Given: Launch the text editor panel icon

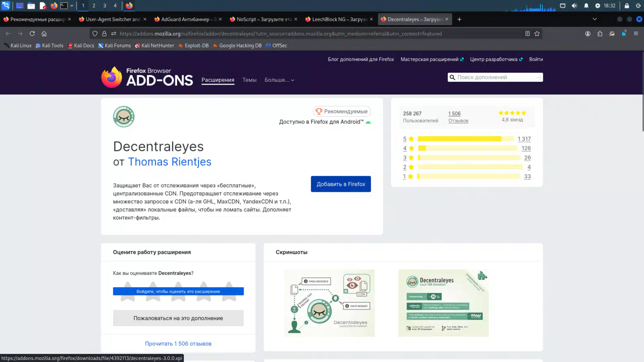Looking at the screenshot, I should (43, 6).
